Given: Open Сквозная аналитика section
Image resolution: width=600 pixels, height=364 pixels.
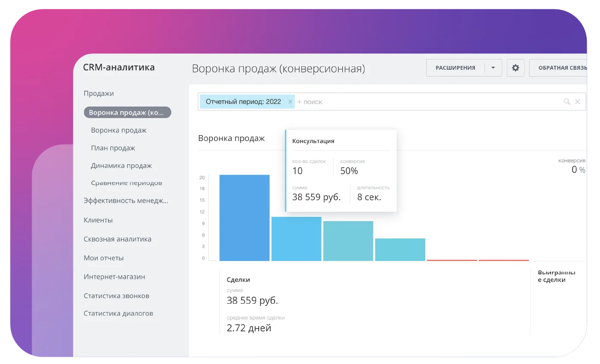Looking at the screenshot, I should 117,239.
